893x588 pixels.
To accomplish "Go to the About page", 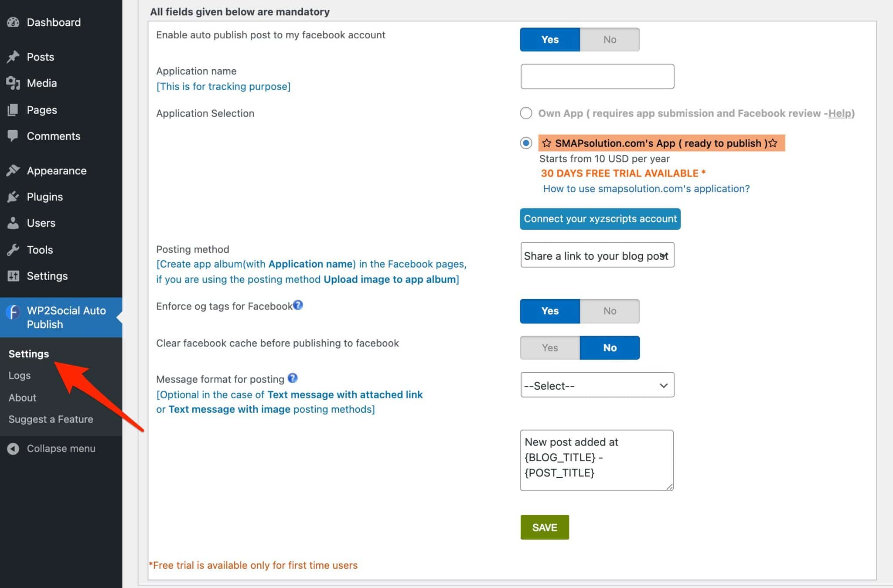I will point(22,397).
